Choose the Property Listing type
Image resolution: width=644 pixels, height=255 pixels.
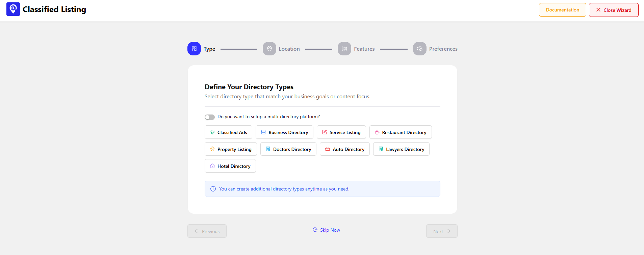tap(231, 149)
